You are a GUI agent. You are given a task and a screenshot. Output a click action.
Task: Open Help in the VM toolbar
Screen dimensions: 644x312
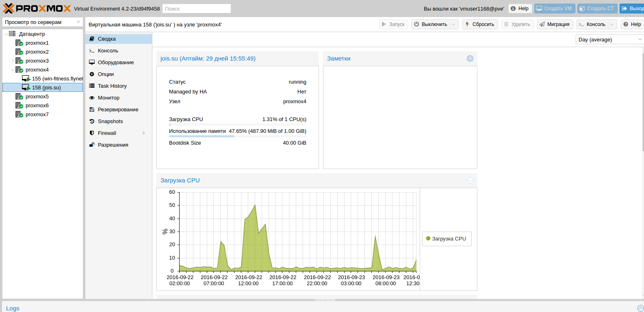tap(632, 24)
